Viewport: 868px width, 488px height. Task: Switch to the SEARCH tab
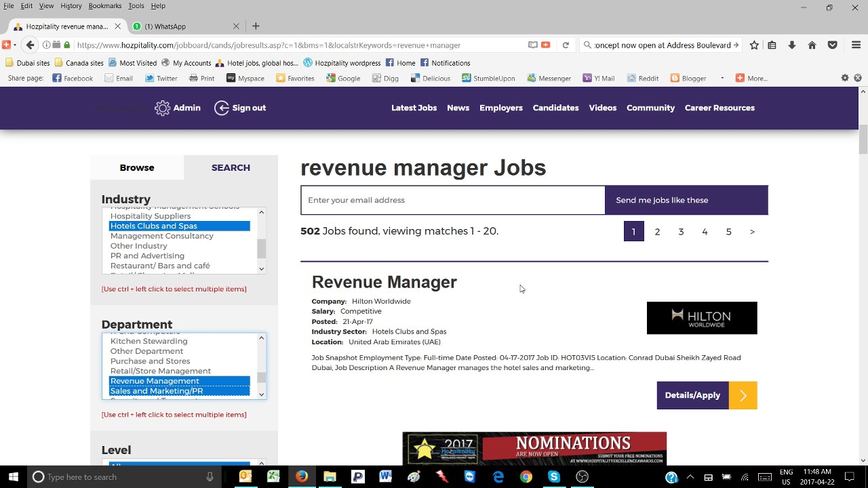[x=231, y=167]
